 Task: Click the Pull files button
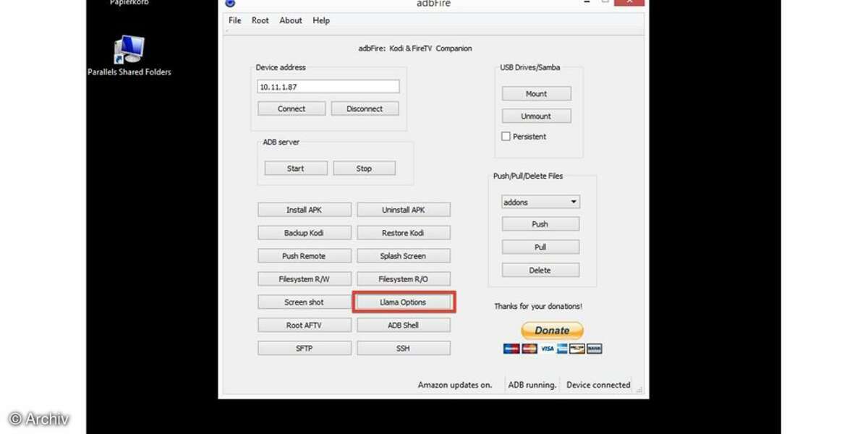[x=540, y=247]
